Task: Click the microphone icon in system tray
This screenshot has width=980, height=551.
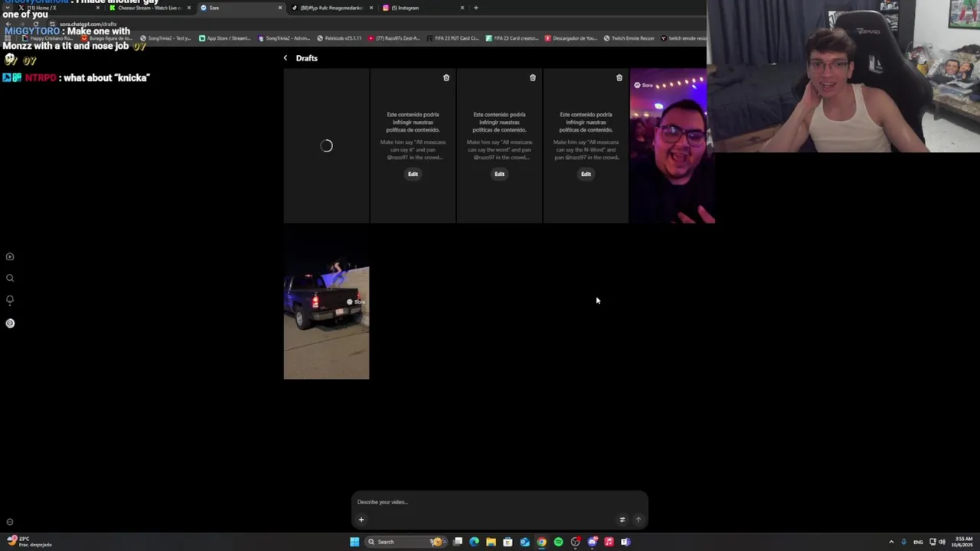Action: pos(903,542)
